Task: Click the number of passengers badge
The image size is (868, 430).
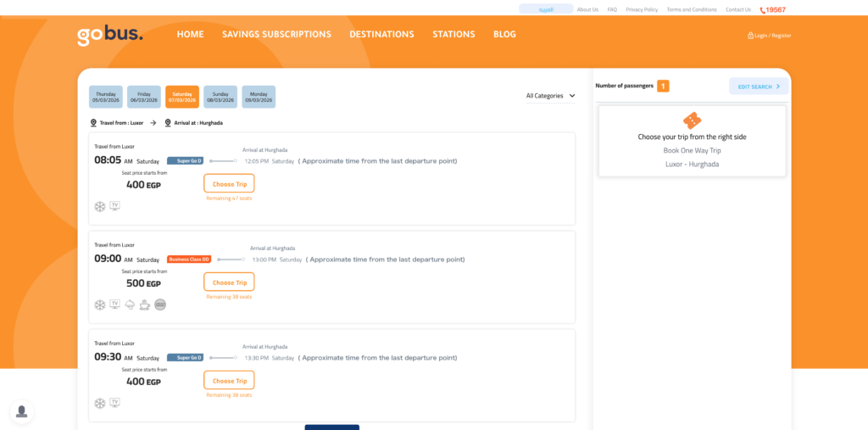Action: point(663,86)
